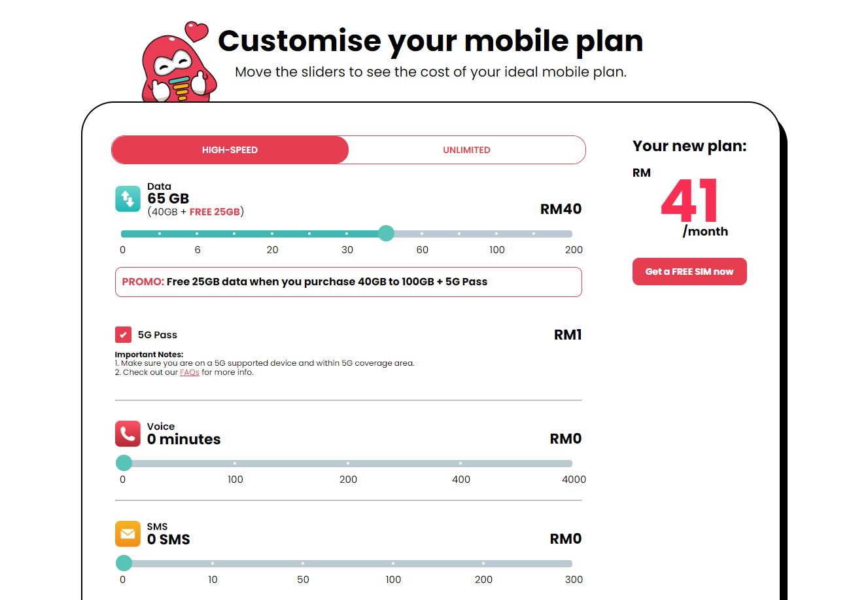Open the FAQs link
Viewport: 868px width, 600px height.
(x=190, y=372)
